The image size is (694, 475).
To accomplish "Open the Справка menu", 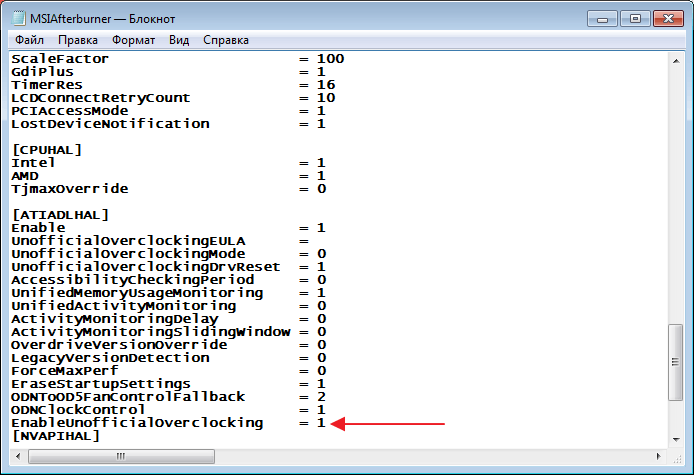I will click(226, 40).
